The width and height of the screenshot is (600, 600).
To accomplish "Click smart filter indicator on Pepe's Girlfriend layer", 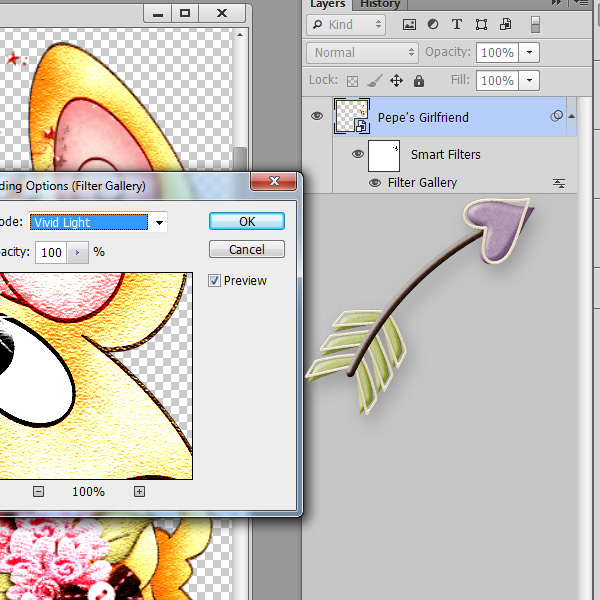I will pos(556,116).
